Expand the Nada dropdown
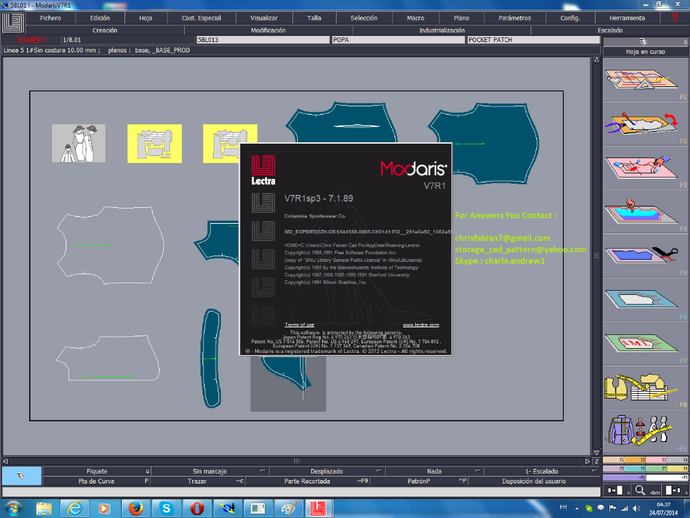 (x=434, y=471)
